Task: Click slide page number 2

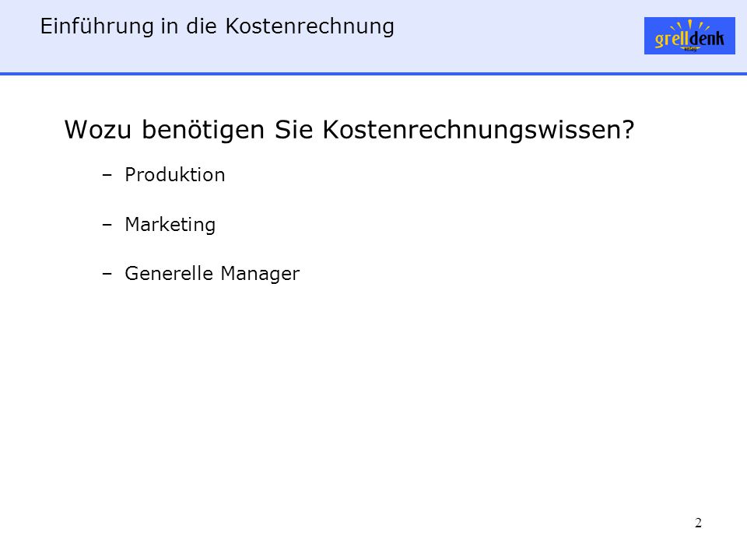Action: pyautogui.click(x=698, y=523)
